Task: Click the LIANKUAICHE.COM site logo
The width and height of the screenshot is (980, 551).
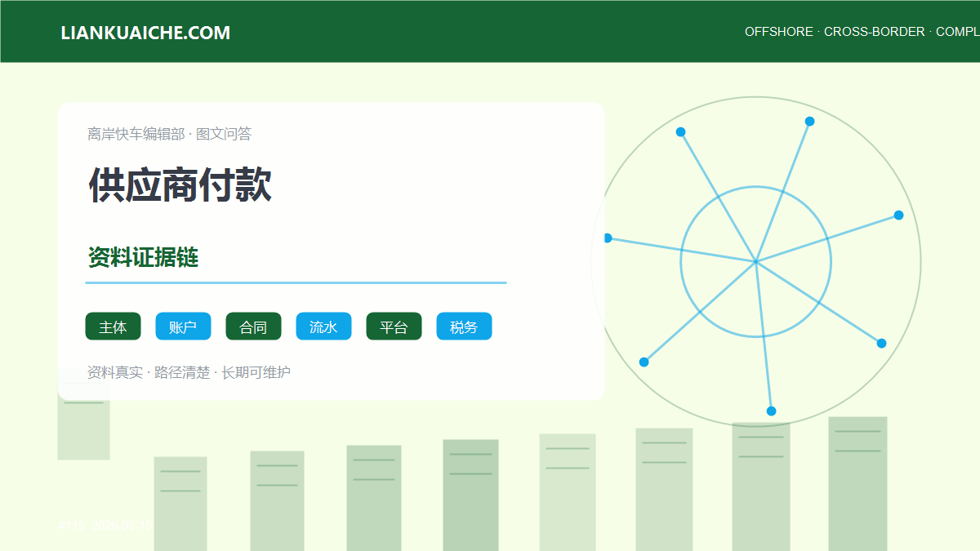Action: click(145, 33)
